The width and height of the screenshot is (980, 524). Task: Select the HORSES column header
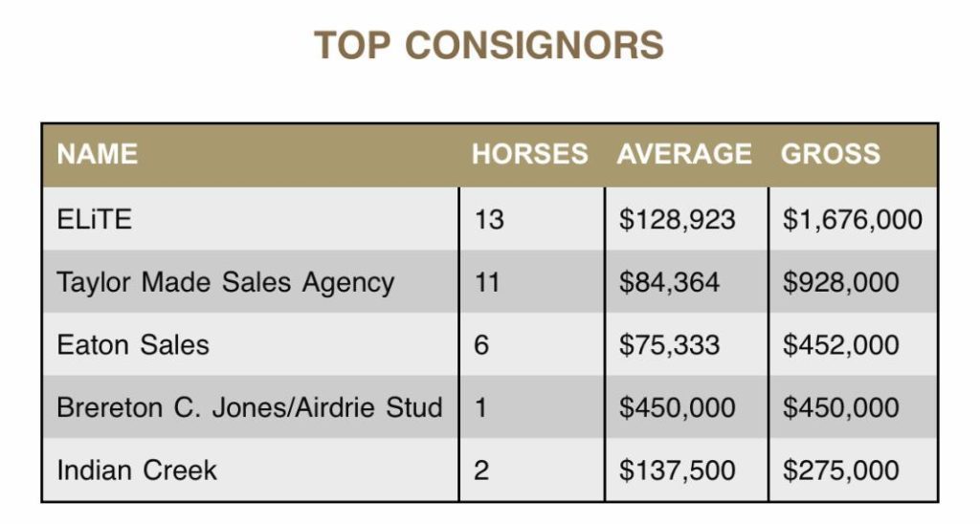click(529, 154)
